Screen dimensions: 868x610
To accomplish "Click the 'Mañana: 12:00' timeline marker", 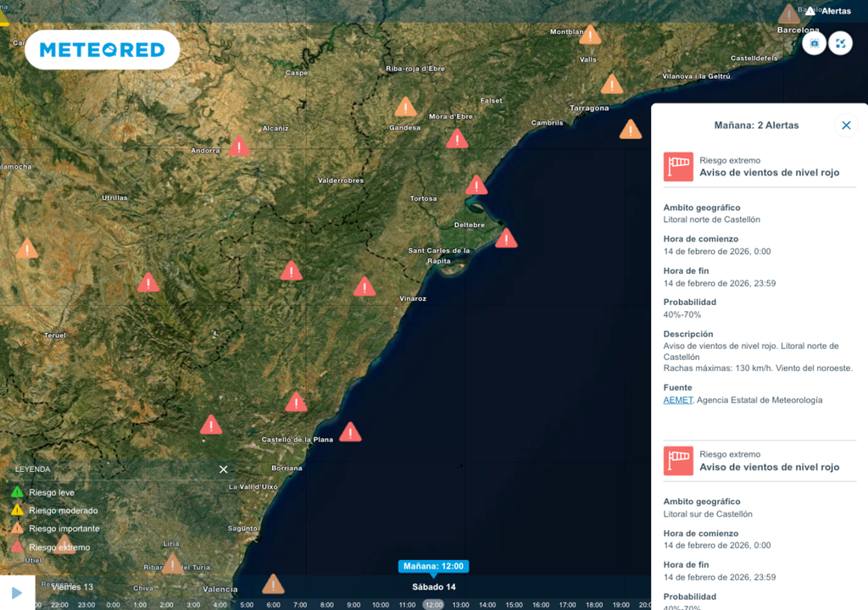I will pos(433,565).
